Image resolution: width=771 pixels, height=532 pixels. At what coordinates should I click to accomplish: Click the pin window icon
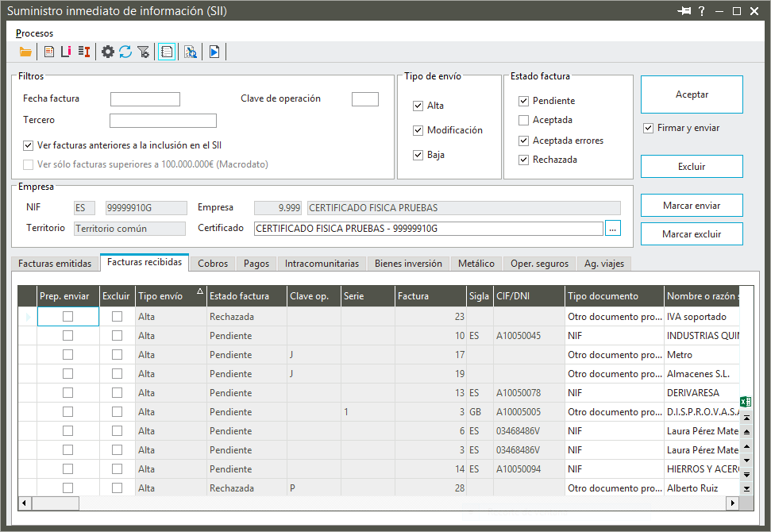(x=684, y=11)
